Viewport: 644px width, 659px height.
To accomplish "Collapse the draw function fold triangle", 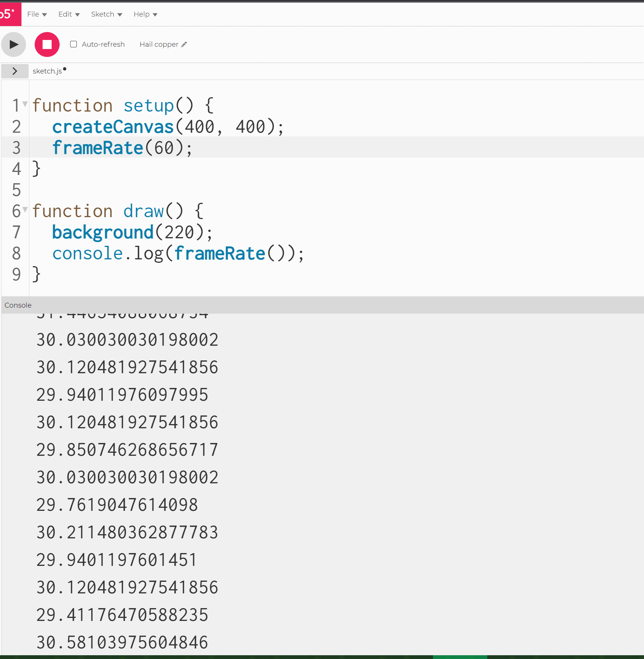I will coord(24,208).
